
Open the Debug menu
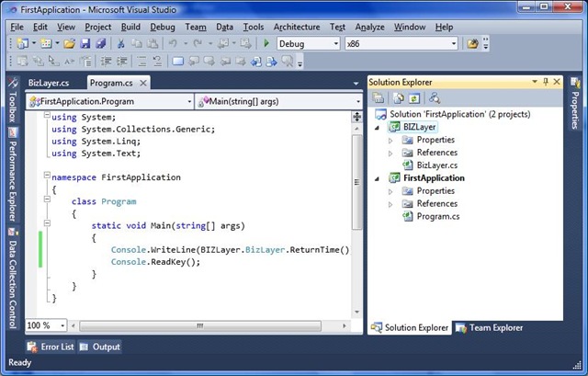(163, 27)
